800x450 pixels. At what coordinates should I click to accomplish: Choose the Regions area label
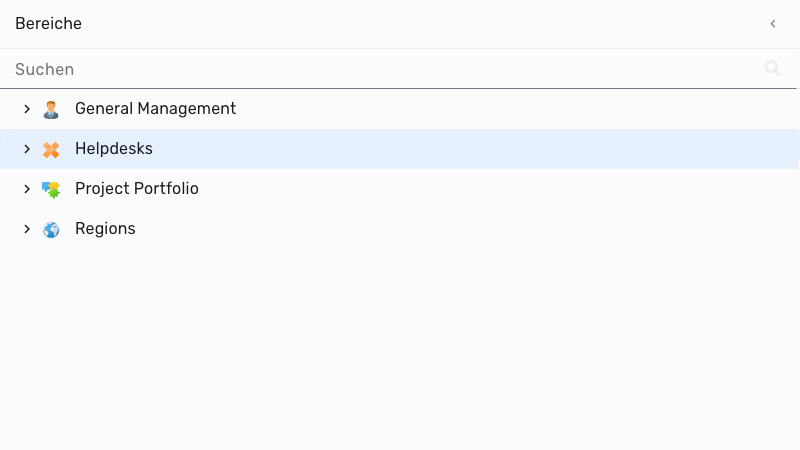click(x=105, y=229)
